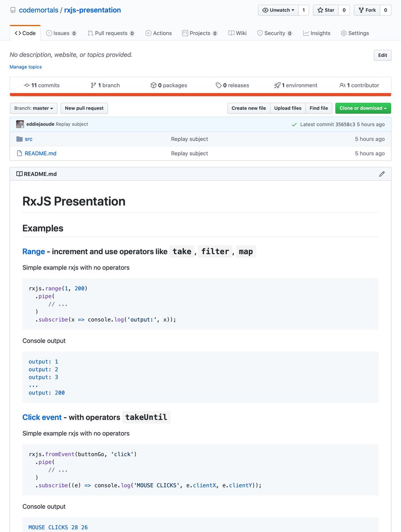Viewport: 401px width, 532px height.
Task: Click the src folder icon
Action: click(20, 139)
